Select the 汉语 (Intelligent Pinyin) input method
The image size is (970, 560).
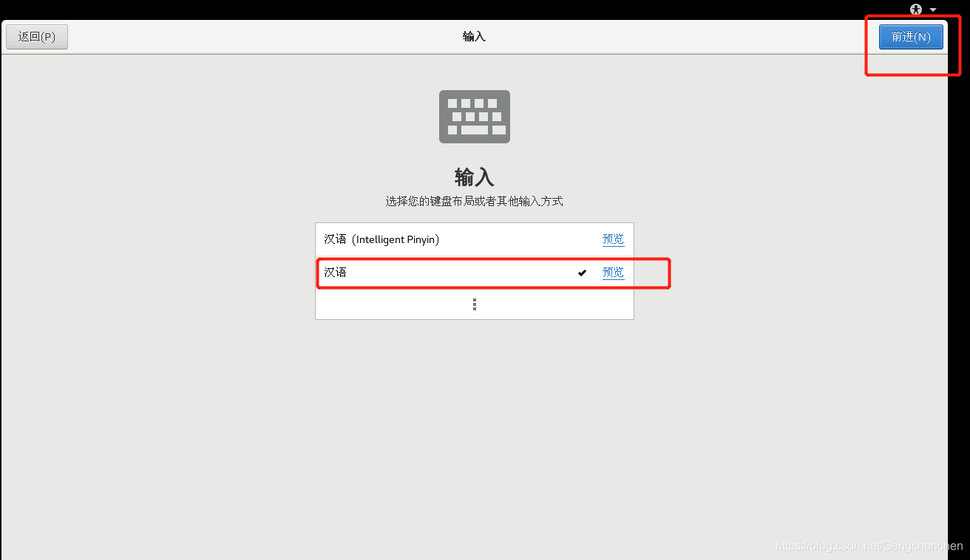pyautogui.click(x=474, y=239)
